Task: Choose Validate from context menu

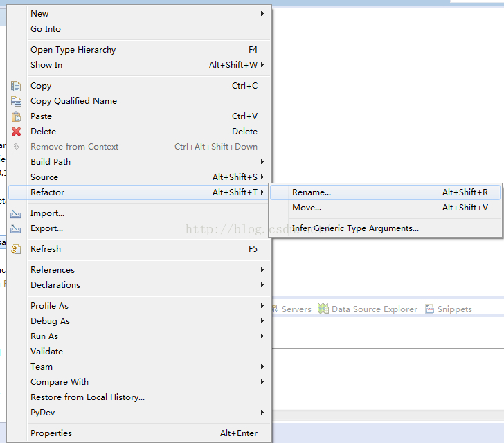Action: click(140, 352)
